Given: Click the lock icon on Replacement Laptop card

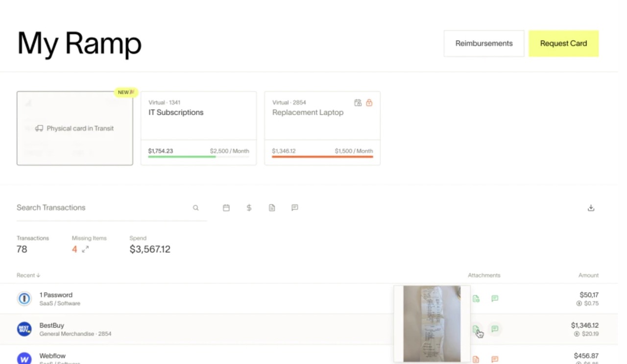Looking at the screenshot, I should click(369, 103).
